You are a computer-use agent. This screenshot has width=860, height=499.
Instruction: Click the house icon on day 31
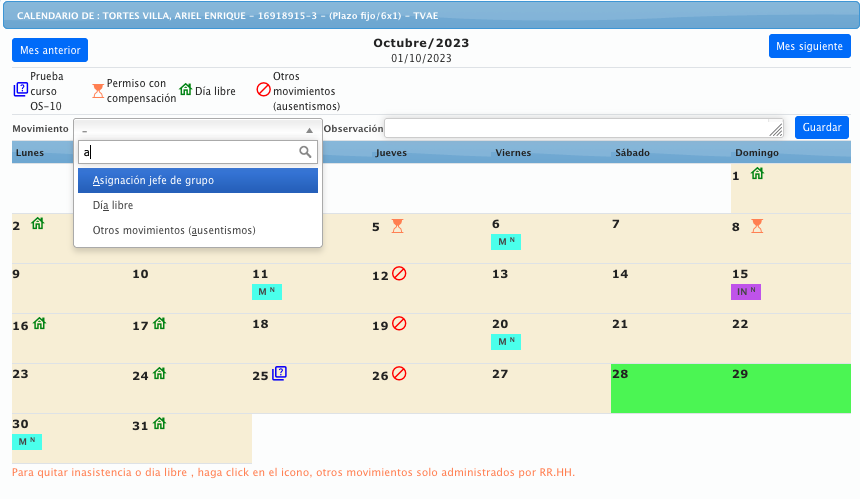pyautogui.click(x=159, y=424)
